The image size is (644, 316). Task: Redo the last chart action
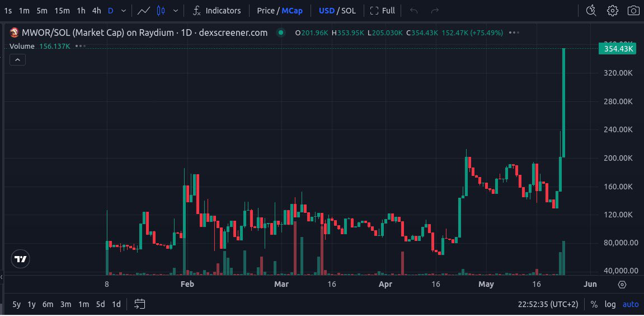(x=435, y=11)
